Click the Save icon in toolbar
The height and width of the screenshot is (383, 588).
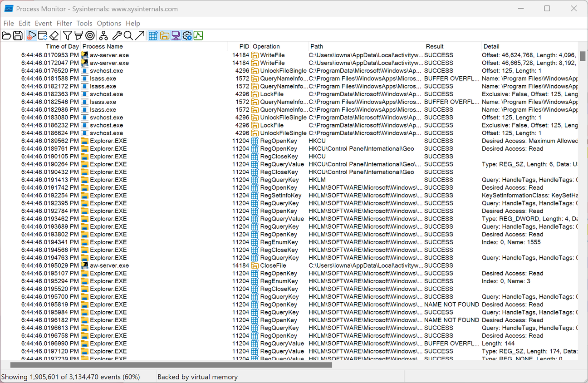[18, 35]
